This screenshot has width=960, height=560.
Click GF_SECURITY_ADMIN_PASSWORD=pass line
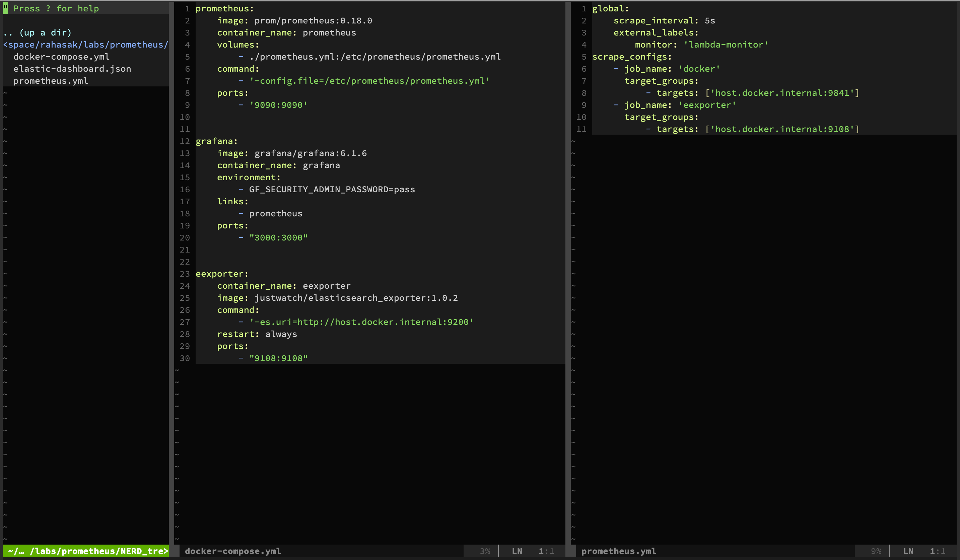point(332,189)
